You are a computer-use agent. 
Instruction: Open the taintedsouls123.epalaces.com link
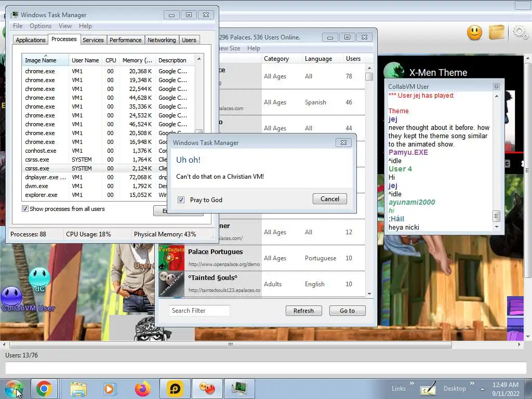point(224,290)
